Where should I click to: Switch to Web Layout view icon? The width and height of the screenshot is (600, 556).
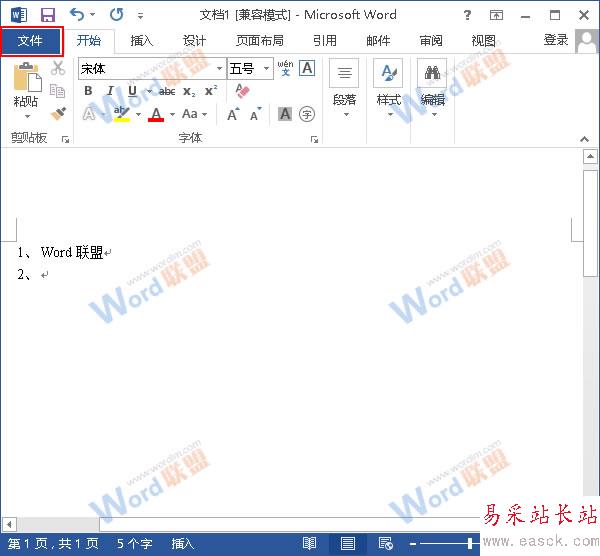385,543
